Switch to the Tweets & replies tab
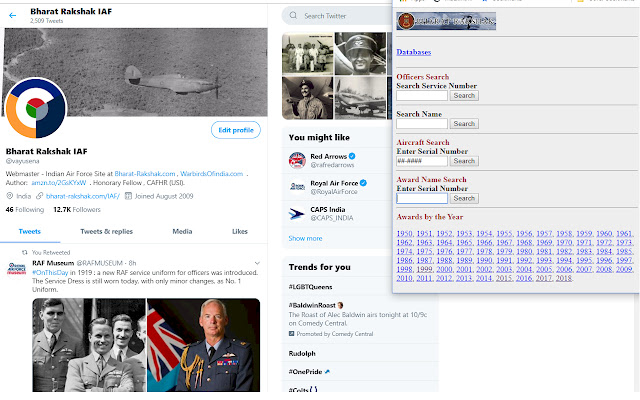The image size is (640, 400). [107, 231]
